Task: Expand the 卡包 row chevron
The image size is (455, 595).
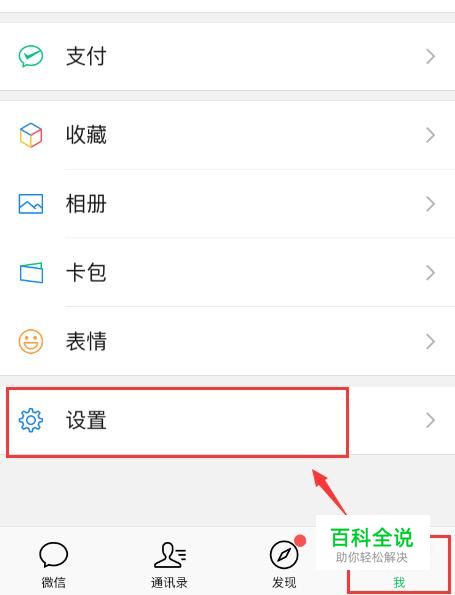Action: coord(430,272)
